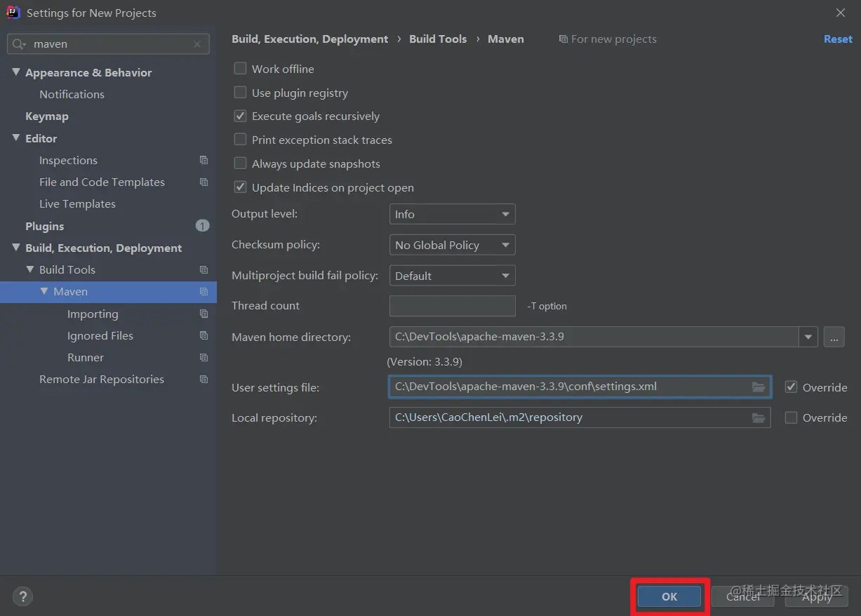Click the OK button
The width and height of the screenshot is (861, 616).
tap(669, 596)
